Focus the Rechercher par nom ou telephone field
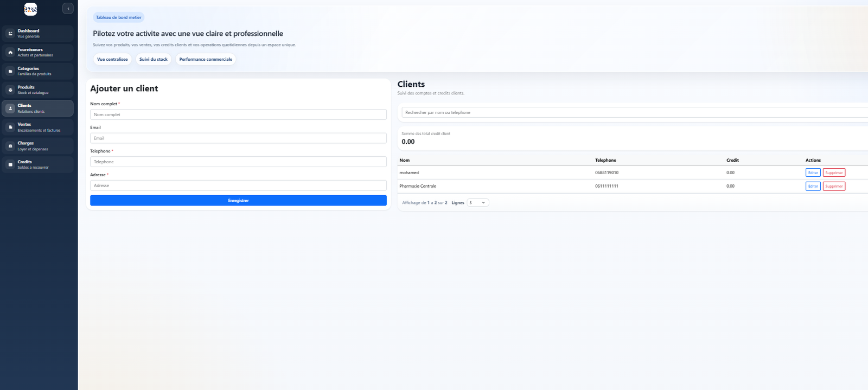Image resolution: width=868 pixels, height=390 pixels. 635,112
